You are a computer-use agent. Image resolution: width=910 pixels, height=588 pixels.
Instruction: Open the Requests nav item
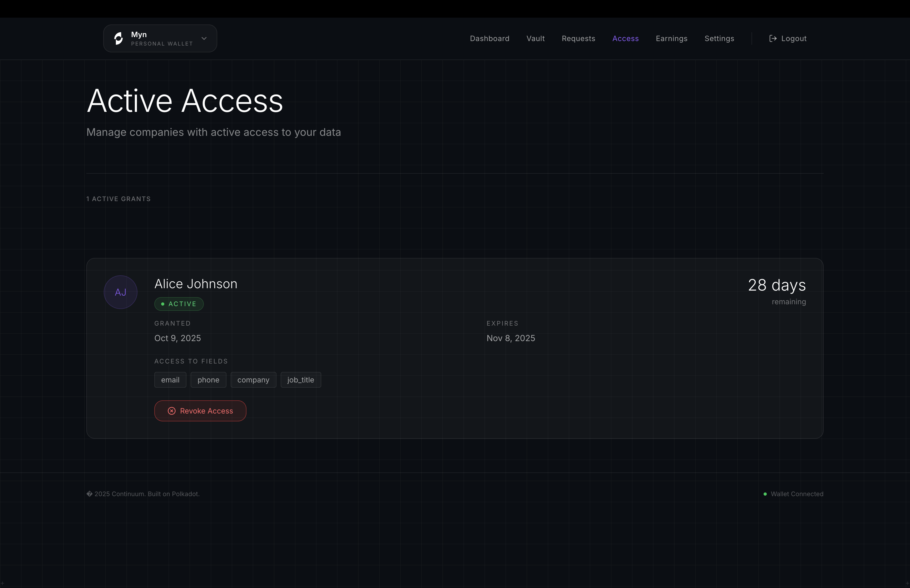(x=578, y=39)
